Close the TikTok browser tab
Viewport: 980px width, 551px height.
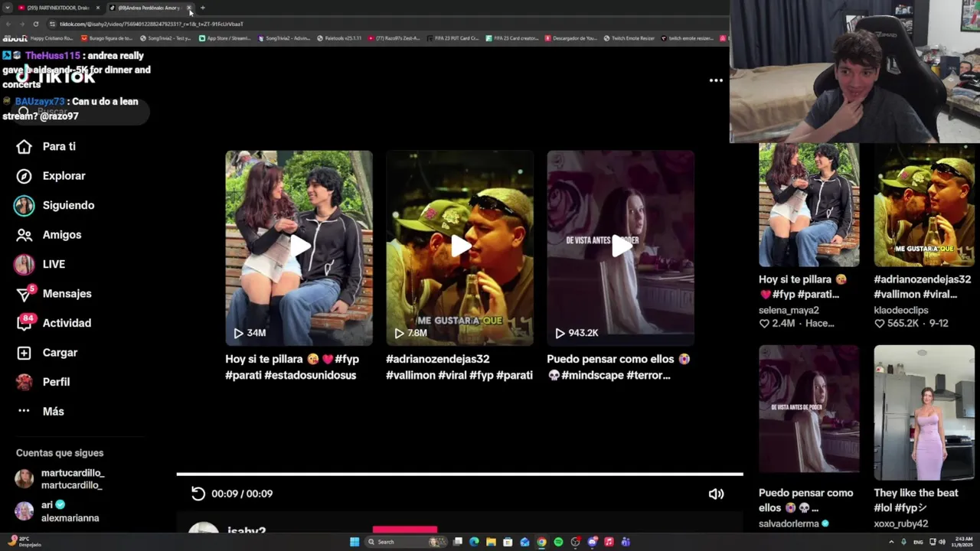[189, 8]
